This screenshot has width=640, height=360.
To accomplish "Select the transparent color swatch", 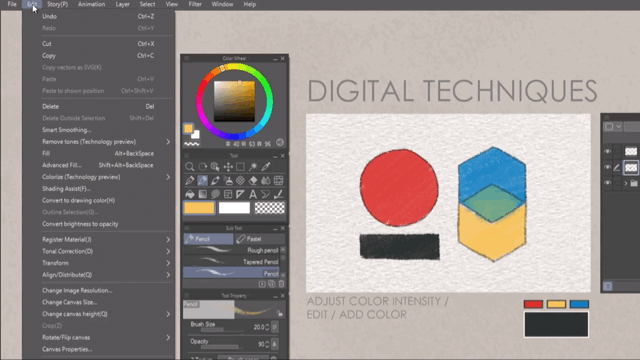I will click(269, 208).
